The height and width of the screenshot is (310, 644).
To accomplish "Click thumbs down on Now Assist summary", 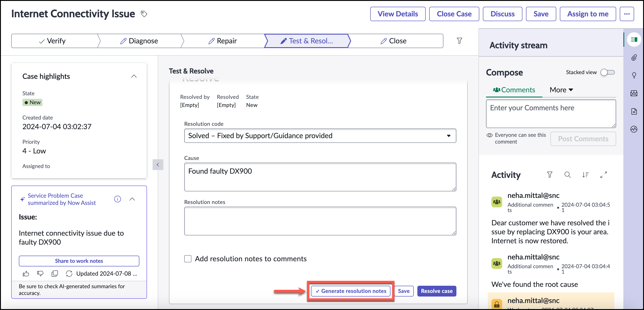I will pyautogui.click(x=40, y=274).
